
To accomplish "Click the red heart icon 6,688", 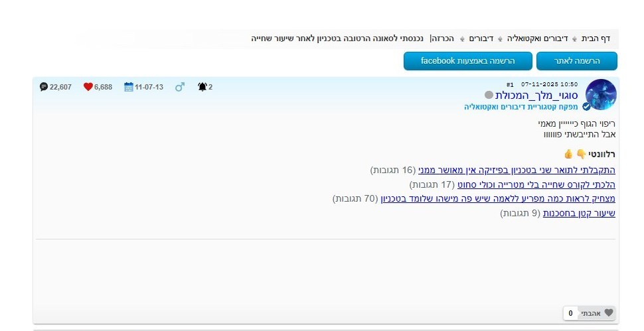I will pos(88,87).
